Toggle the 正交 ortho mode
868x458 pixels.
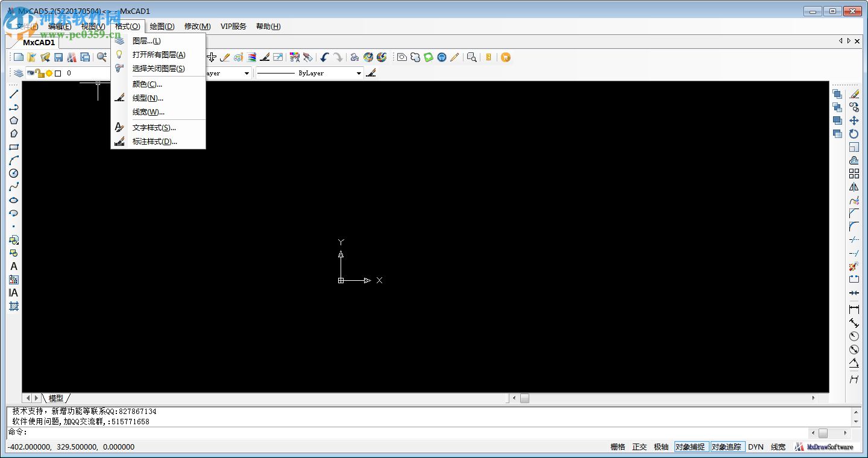(x=640, y=447)
